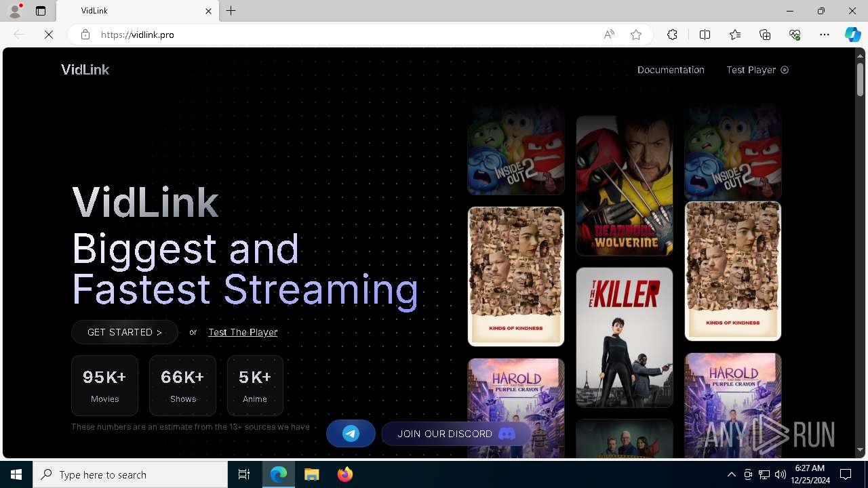
Task: Open the Copilot sidebar icon
Action: coord(852,35)
